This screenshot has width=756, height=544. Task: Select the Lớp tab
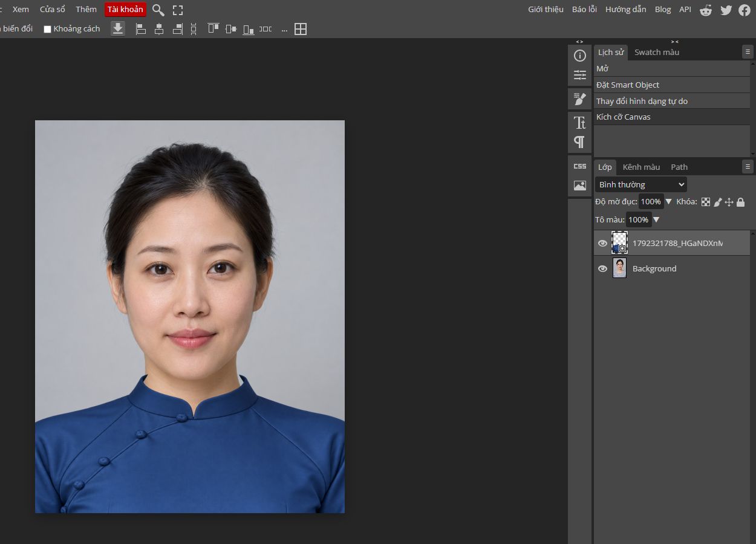coord(605,167)
